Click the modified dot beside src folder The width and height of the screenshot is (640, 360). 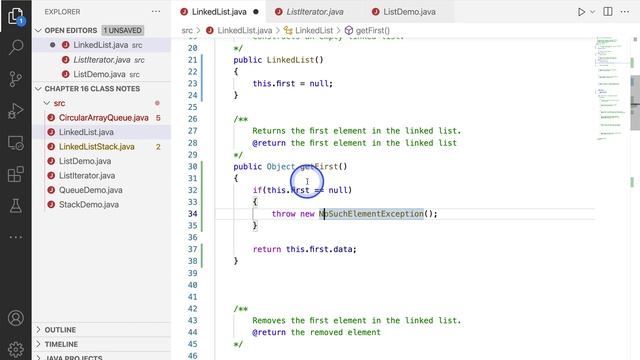pos(157,103)
